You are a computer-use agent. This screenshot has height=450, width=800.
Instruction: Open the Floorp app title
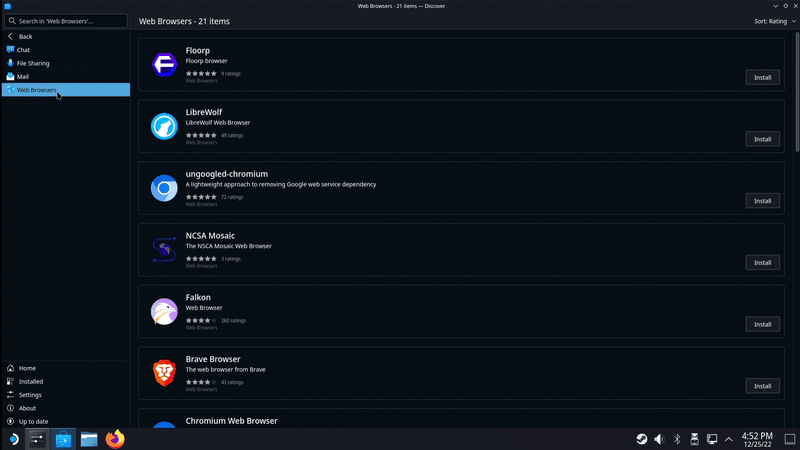coord(197,51)
